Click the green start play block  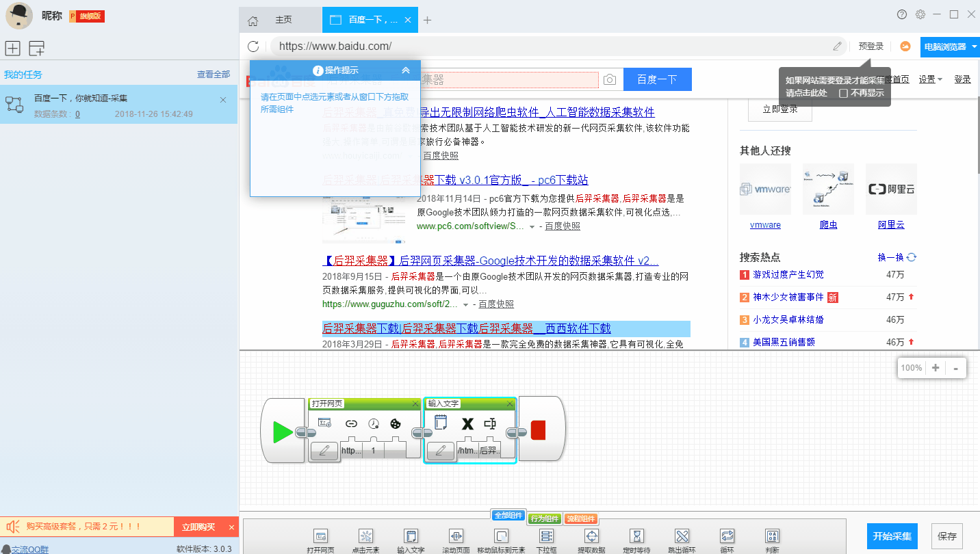[x=283, y=432]
